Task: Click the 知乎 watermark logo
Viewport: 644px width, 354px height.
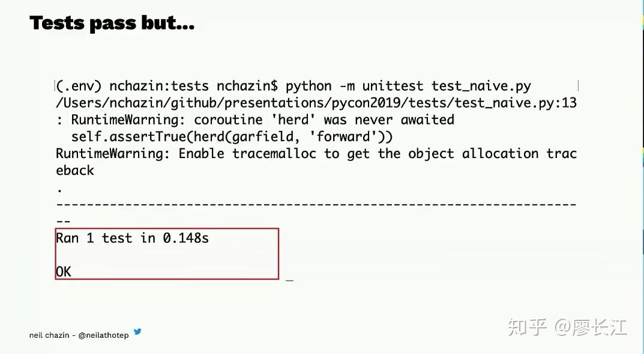Action: [528, 327]
